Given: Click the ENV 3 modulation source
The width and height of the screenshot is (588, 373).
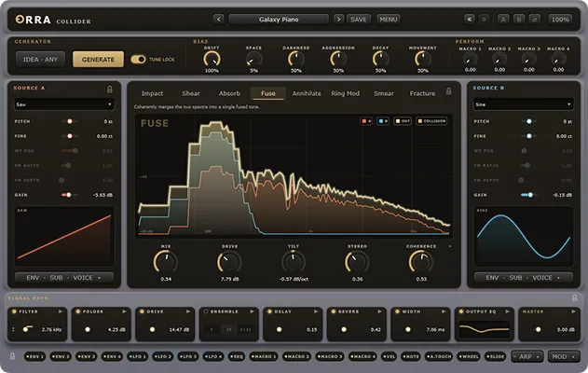Looking at the screenshot, I should pos(86,356).
